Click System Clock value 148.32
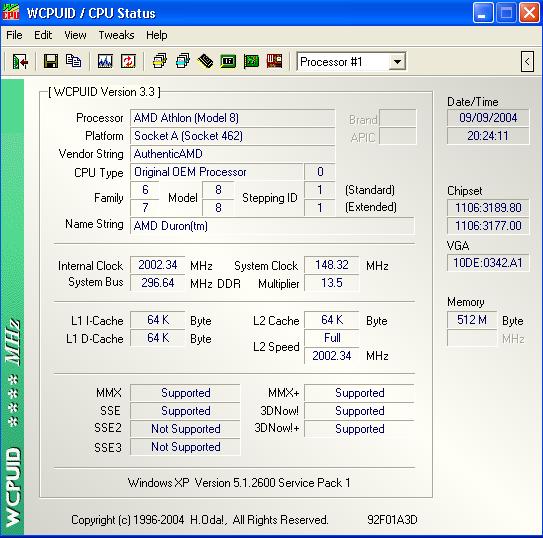Viewport: 543px width, 538px height. tap(332, 265)
